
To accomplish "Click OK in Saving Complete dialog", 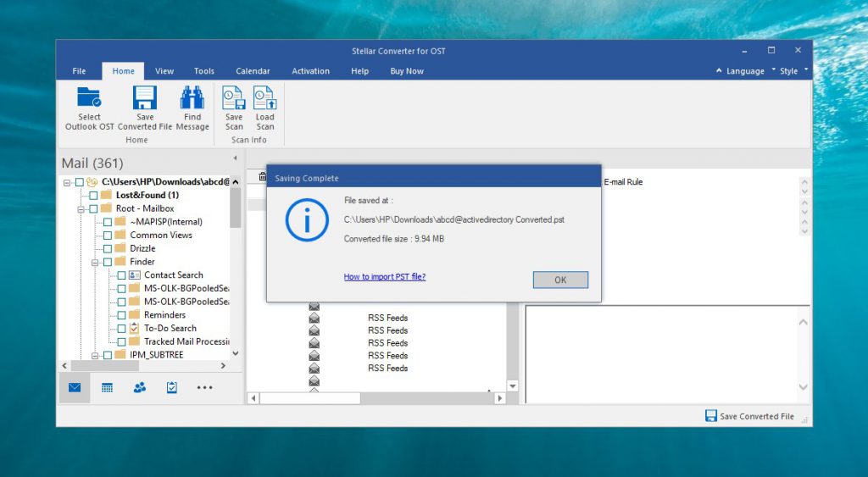I will pyautogui.click(x=560, y=280).
